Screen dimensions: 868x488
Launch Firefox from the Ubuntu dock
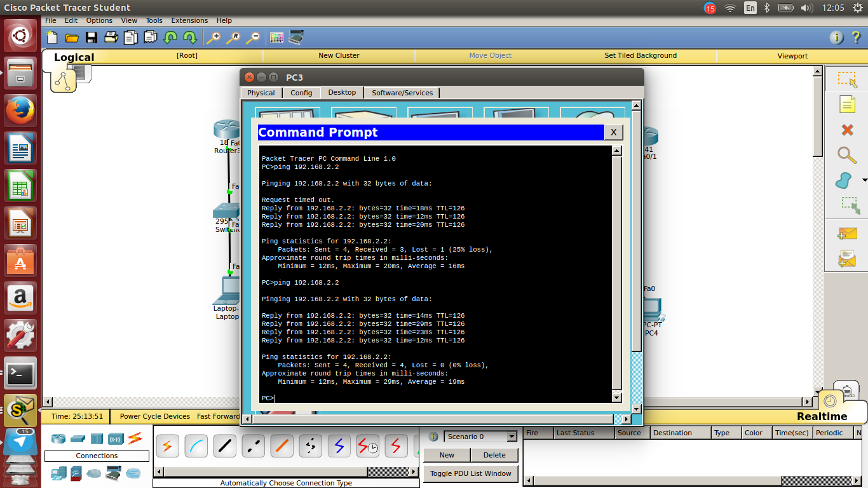(x=20, y=111)
